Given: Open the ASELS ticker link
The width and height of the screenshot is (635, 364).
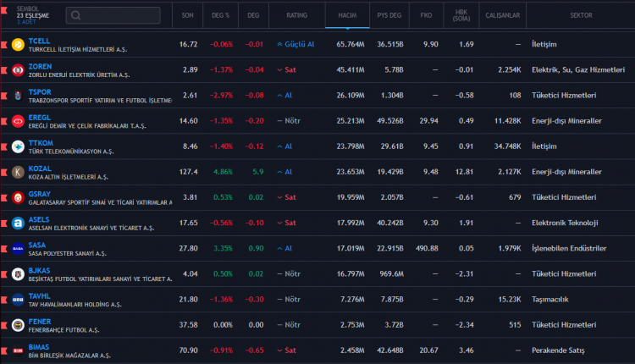Looking at the screenshot, I should click(39, 219).
